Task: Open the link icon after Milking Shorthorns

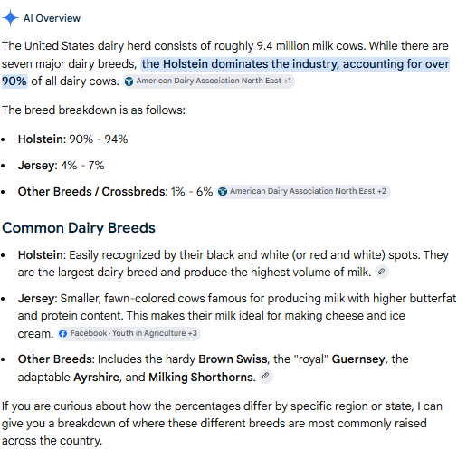Action: [x=266, y=377]
